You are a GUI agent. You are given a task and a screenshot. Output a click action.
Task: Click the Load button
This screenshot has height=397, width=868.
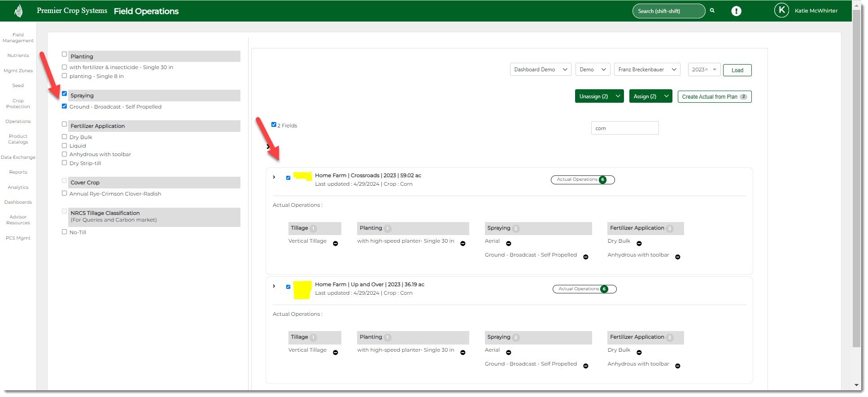point(737,70)
